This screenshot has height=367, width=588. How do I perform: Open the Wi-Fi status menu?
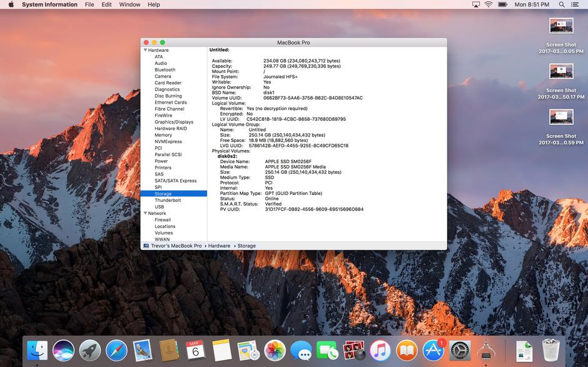coord(489,4)
